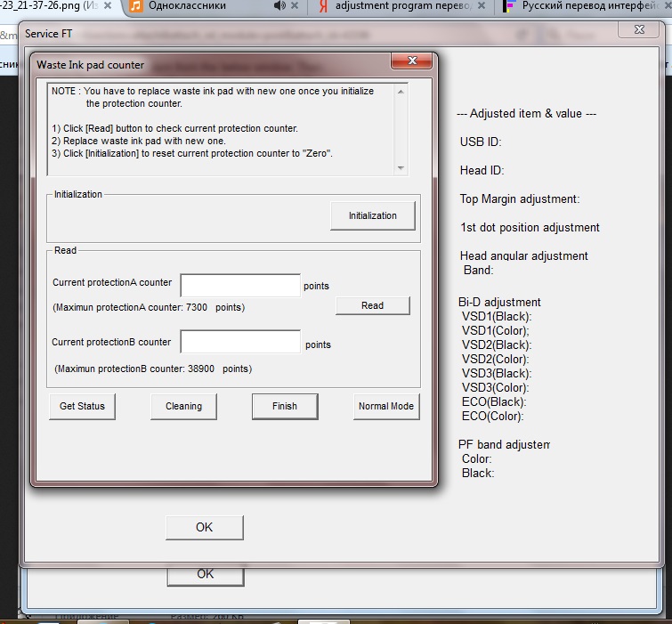
Task: Click the lower OK button behind the Service FT window
Action: (206, 575)
